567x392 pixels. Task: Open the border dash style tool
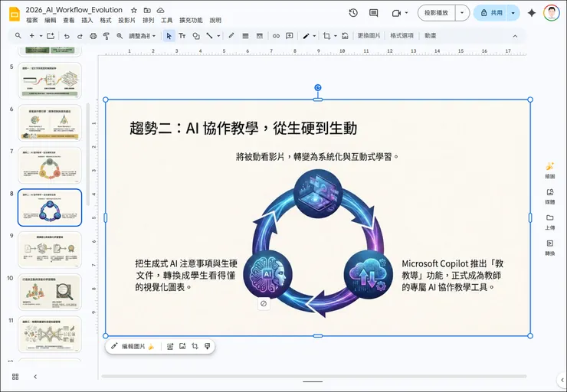coord(259,36)
